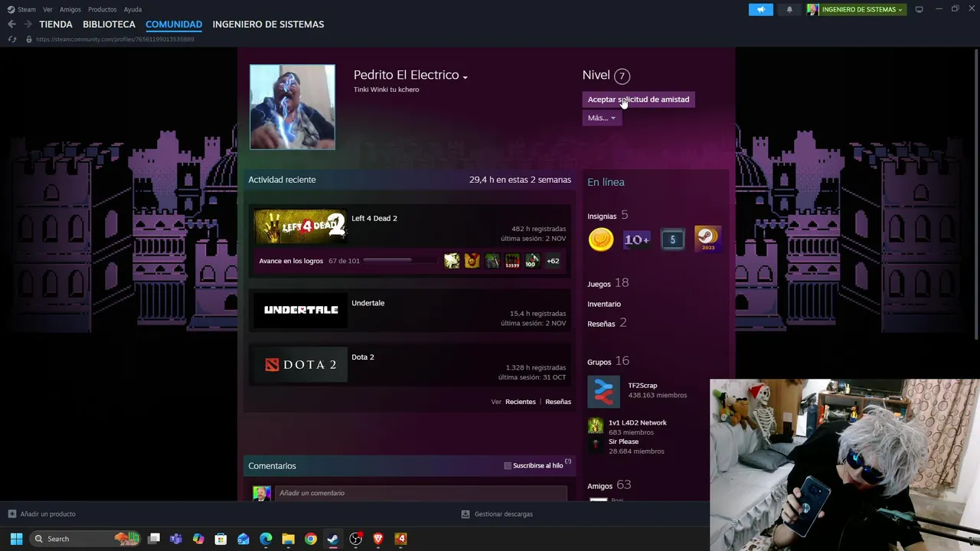The height and width of the screenshot is (551, 980).
Task: Open the Juegos 18 link
Action: tap(608, 283)
